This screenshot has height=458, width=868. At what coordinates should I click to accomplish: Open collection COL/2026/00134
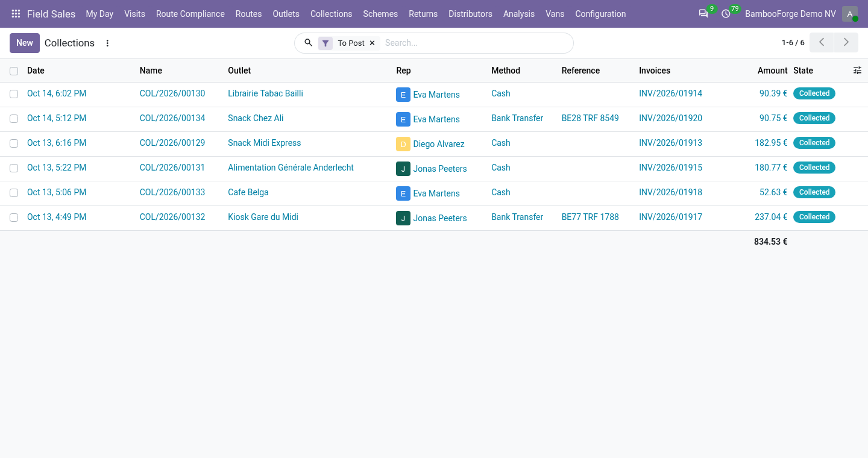pos(172,118)
